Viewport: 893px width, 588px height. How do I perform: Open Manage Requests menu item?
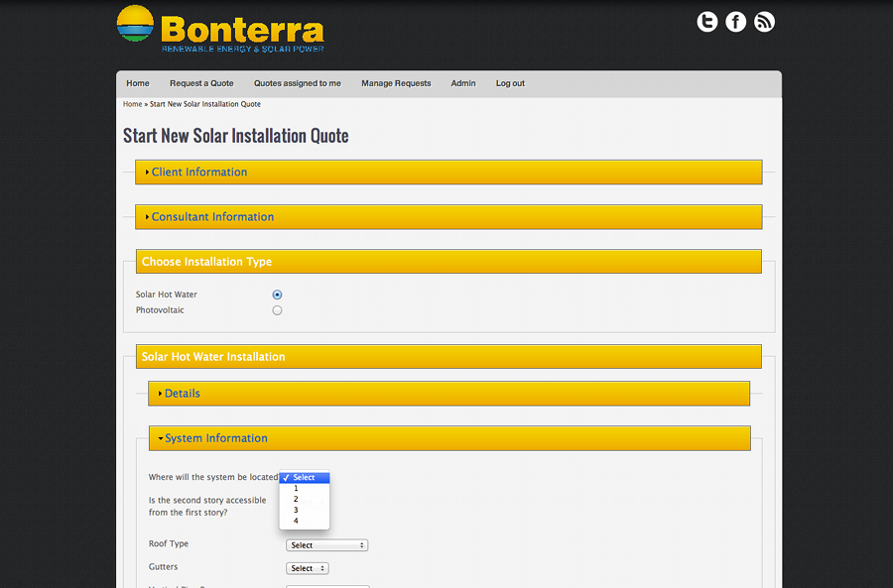(x=396, y=83)
